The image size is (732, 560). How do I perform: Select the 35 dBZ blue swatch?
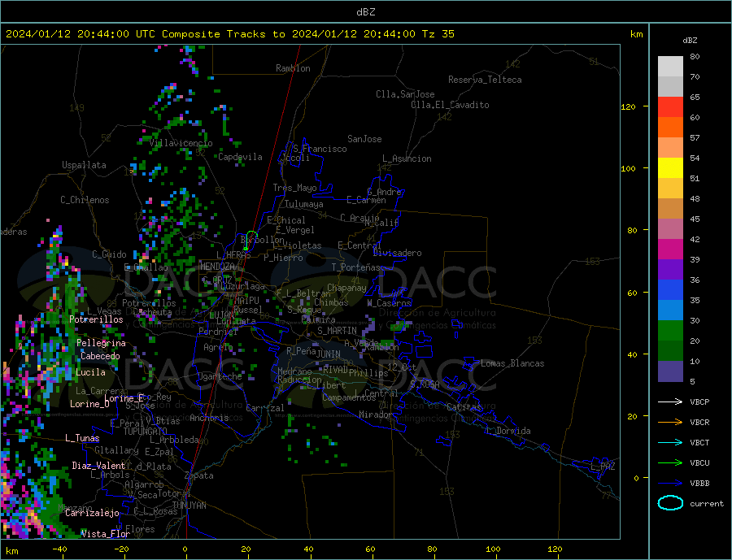tap(670, 290)
